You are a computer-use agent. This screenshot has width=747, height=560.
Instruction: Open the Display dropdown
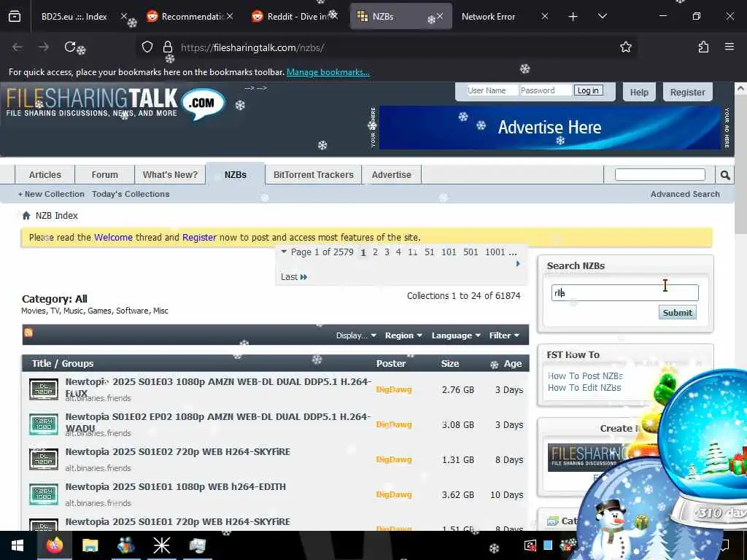click(x=356, y=335)
